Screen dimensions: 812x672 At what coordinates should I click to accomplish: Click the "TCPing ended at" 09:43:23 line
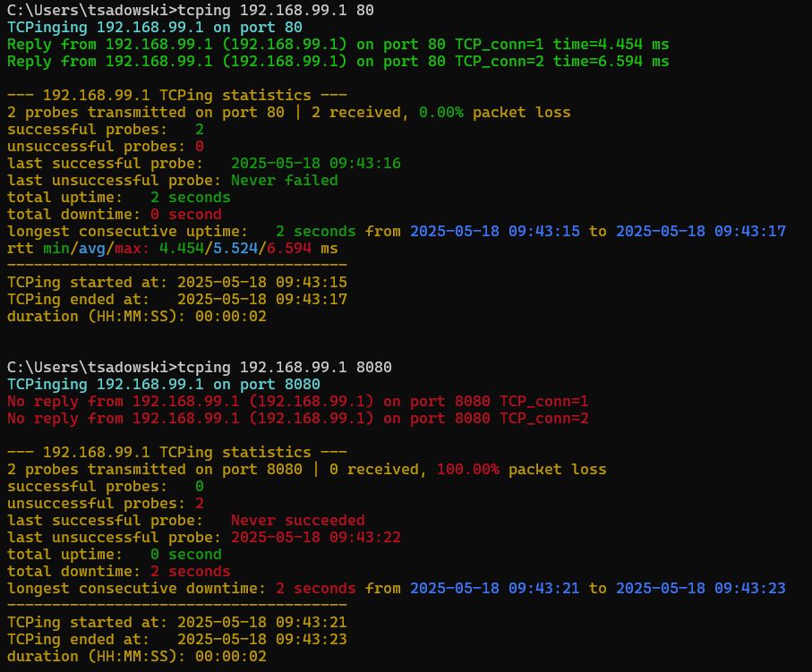click(176, 640)
